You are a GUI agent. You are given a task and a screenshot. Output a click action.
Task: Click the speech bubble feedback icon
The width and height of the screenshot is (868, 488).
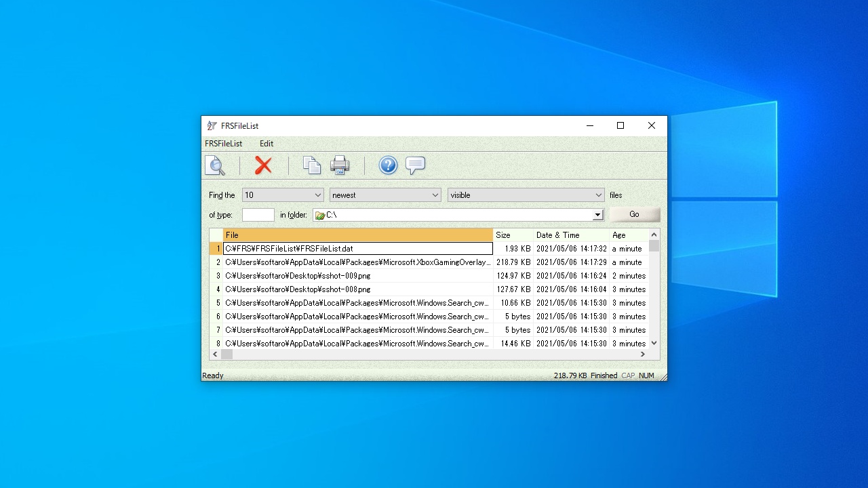[415, 165]
